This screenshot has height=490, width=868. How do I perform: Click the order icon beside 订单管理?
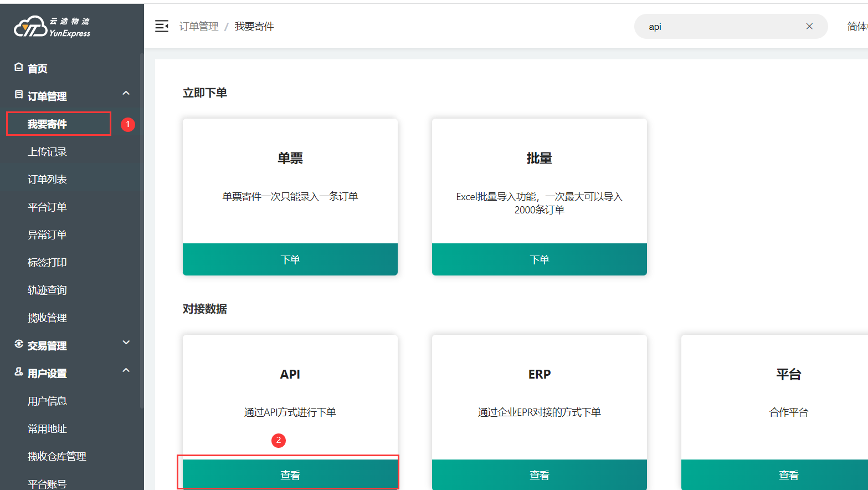click(18, 95)
